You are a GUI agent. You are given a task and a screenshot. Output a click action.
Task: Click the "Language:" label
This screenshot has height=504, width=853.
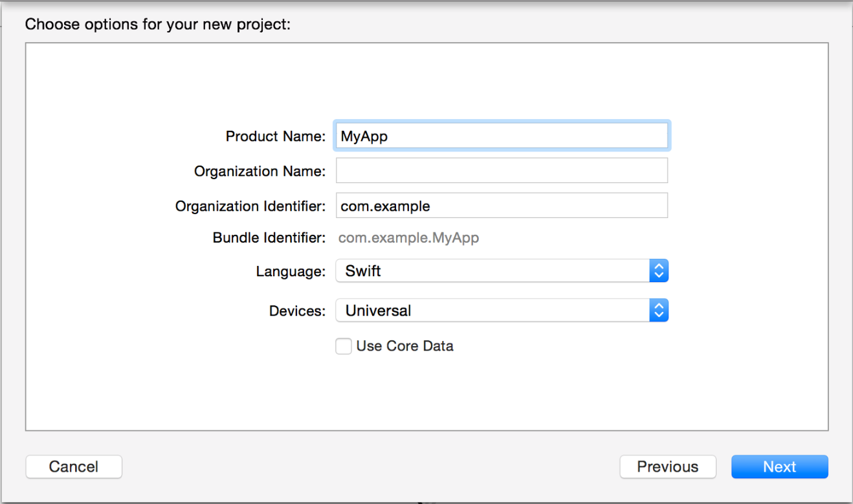291,272
